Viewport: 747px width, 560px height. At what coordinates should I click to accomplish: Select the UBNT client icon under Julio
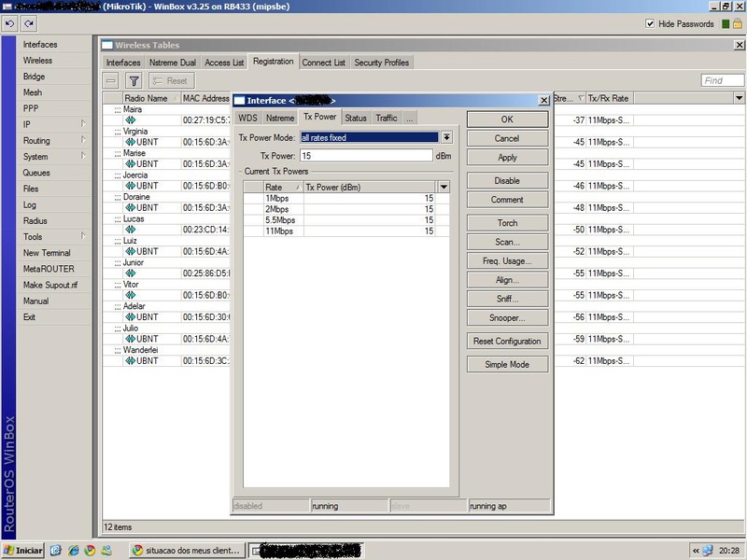click(130, 339)
